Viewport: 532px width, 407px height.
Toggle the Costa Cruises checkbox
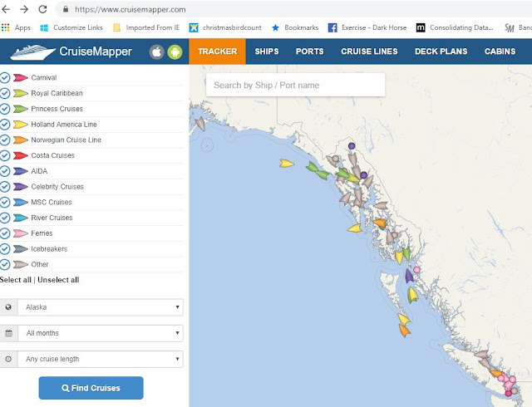[x=5, y=155]
